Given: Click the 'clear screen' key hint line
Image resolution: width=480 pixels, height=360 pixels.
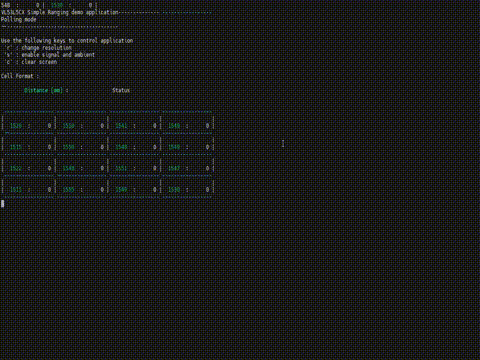Looking at the screenshot, I should click(32, 62).
